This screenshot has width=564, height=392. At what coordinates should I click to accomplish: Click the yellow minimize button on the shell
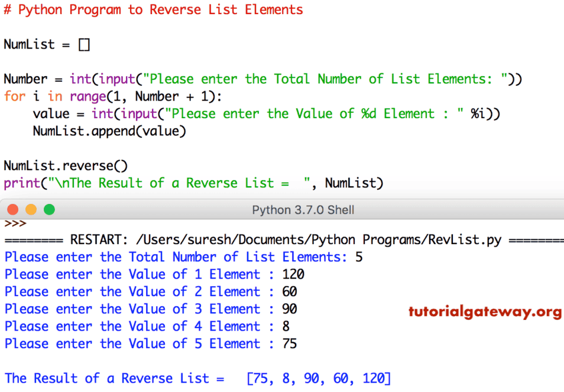[x=31, y=209]
